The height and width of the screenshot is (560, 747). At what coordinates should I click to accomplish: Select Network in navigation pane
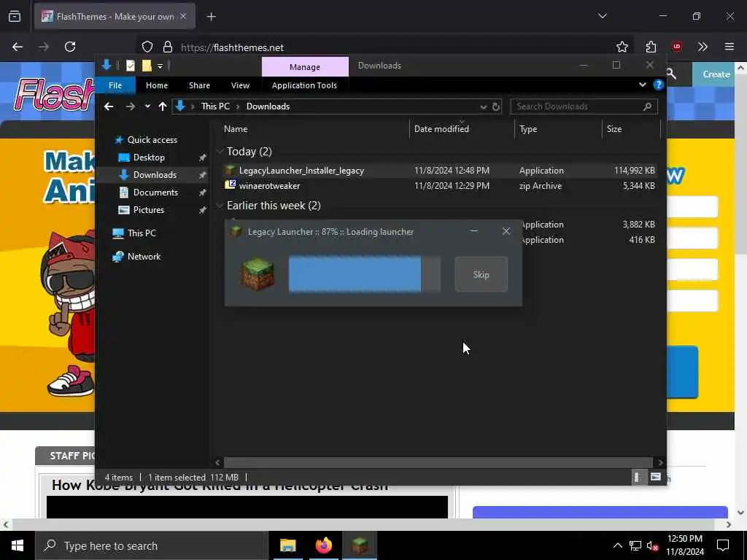[x=144, y=257]
